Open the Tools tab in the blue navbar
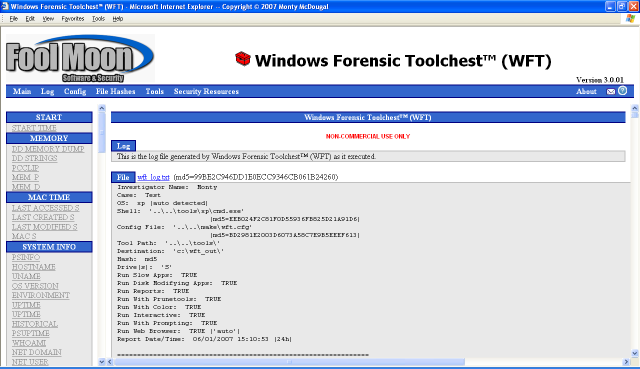640x369 pixels. (155, 91)
